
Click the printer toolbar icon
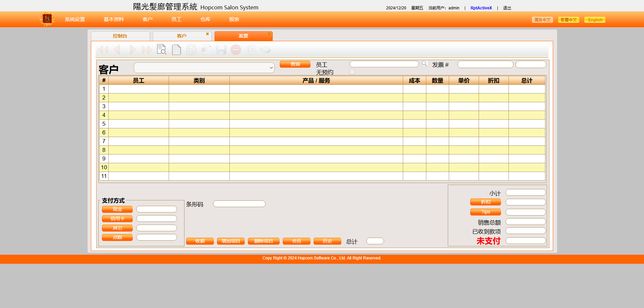(265, 50)
